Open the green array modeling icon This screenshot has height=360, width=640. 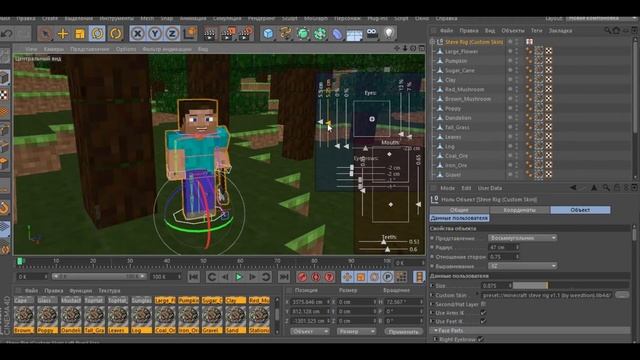pos(320,33)
